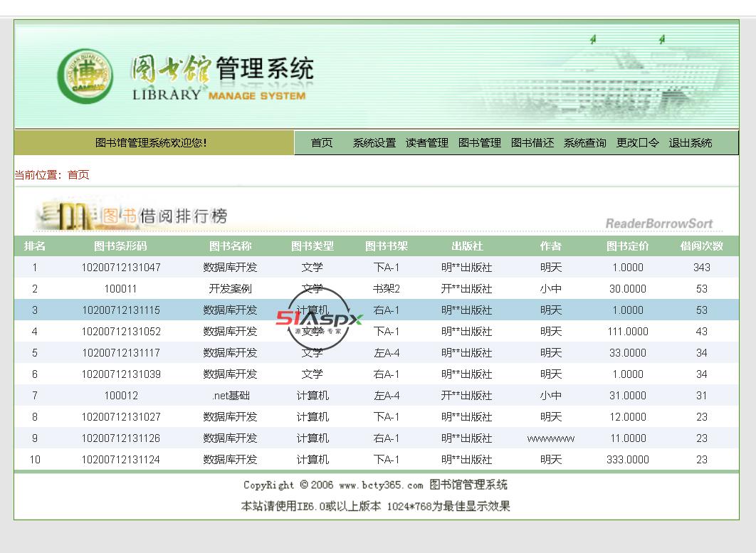
Task: Click the 51Aspx watermark logo
Action: pyautogui.click(x=319, y=318)
